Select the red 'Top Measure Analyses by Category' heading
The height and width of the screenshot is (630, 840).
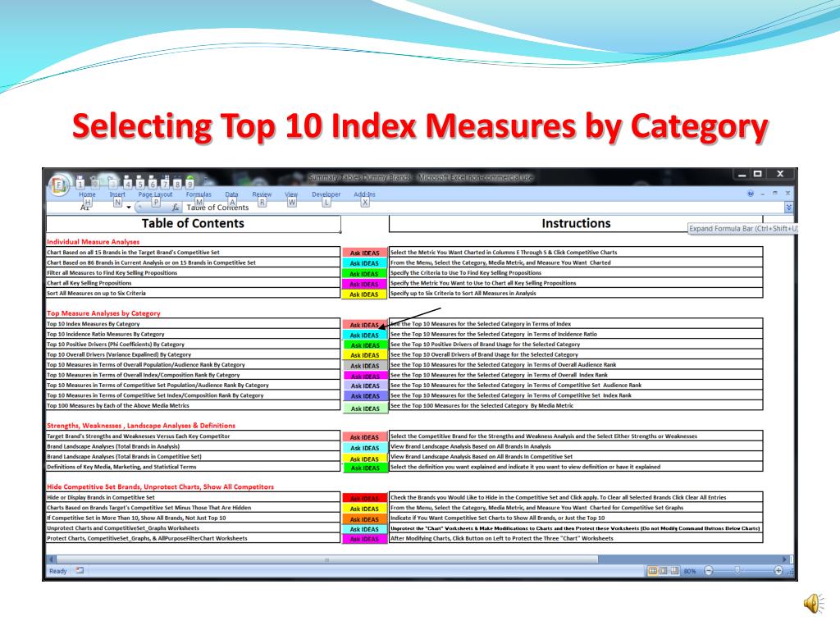[103, 313]
